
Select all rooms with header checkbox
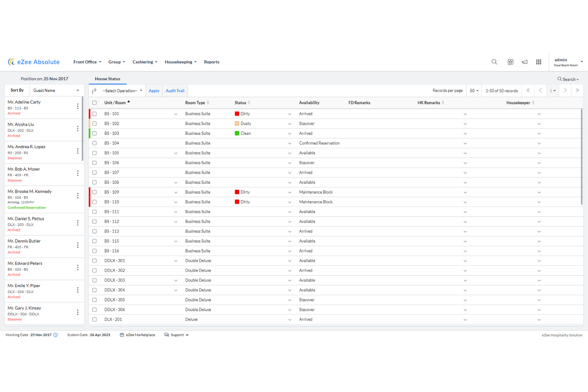95,103
